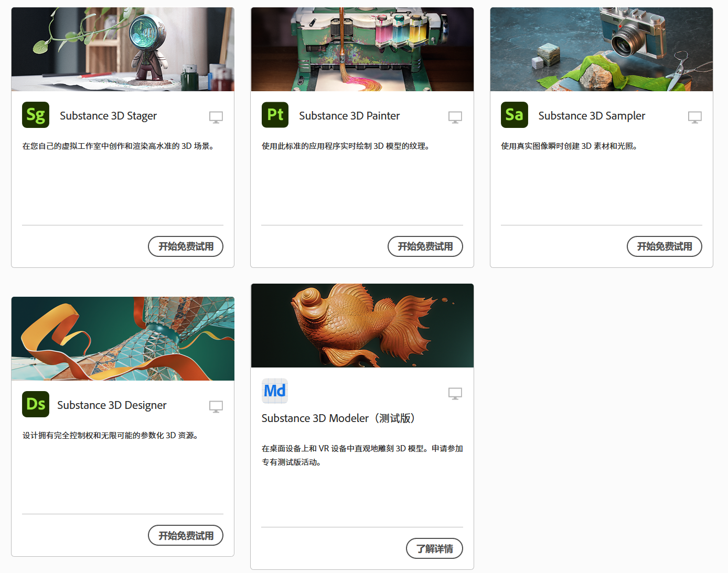
Task: Click the desktop monitor icon on Sampler card
Action: click(695, 117)
